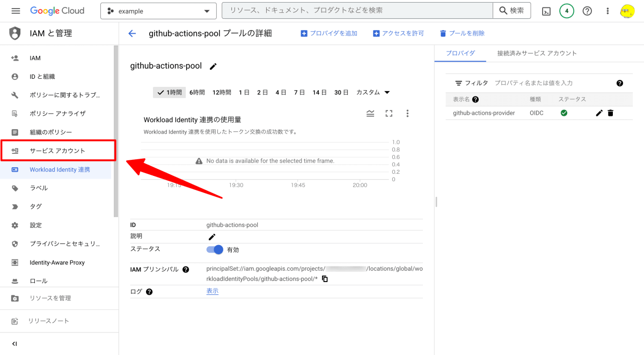The image size is (644, 355).
Task: Click the sidebar scrollbar
Action: [116, 131]
